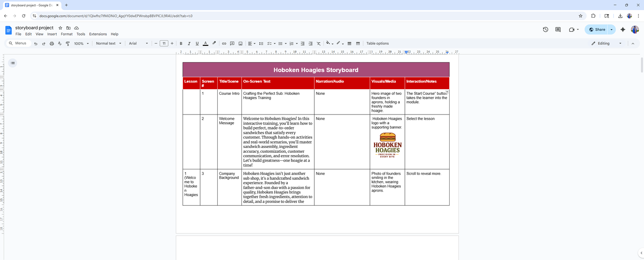
Task: Click the Clear formatting icon
Action: (318, 44)
